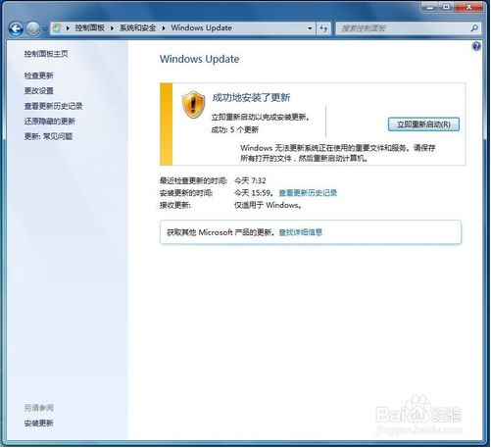Focus the 搜索控制面板 search field
The width and height of the screenshot is (491, 448).
click(x=404, y=28)
